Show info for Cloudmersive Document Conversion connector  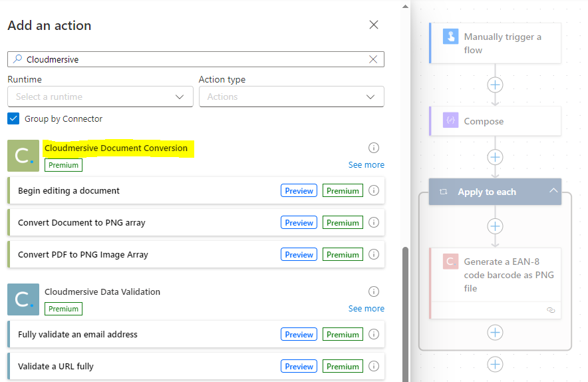tap(374, 148)
